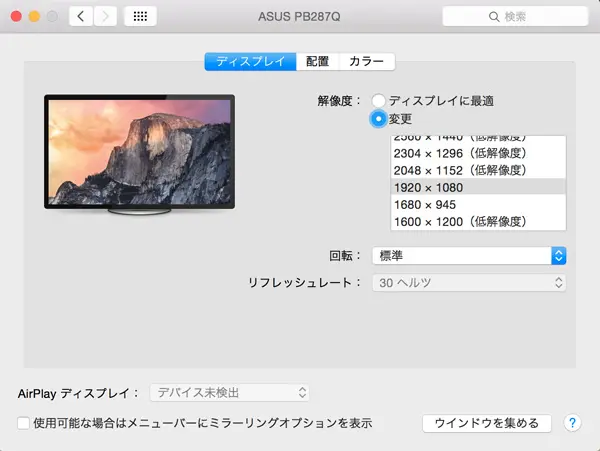This screenshot has height=451, width=600.
Task: Open the 配置 tab
Action: coord(317,62)
